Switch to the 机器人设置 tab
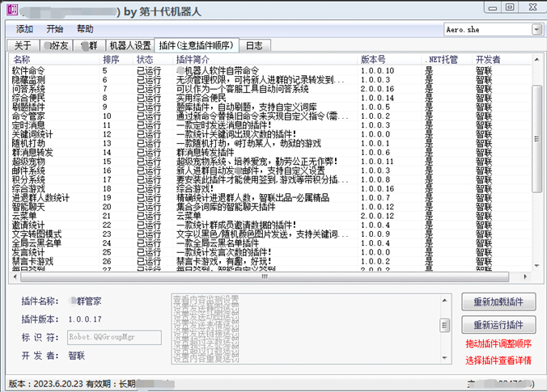547x392 pixels. coord(130,45)
